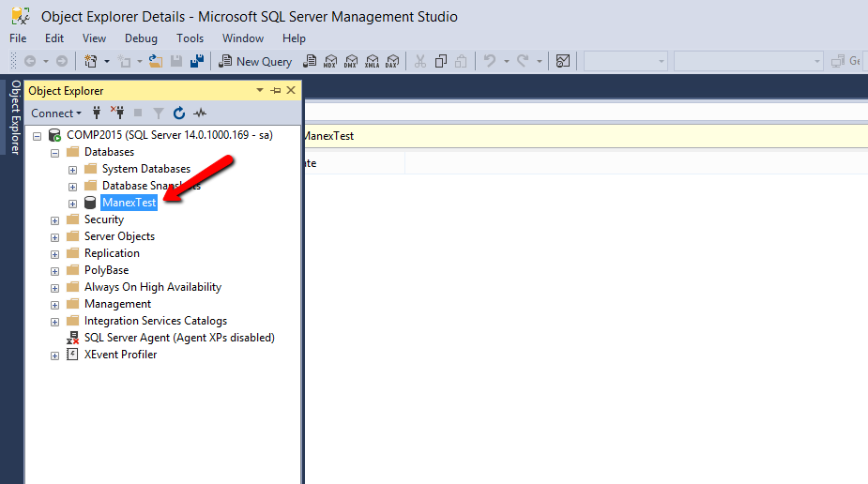Viewport: 868px width, 484px height.
Task: Click the Stop square icon in Object Explorer
Action: [x=138, y=113]
